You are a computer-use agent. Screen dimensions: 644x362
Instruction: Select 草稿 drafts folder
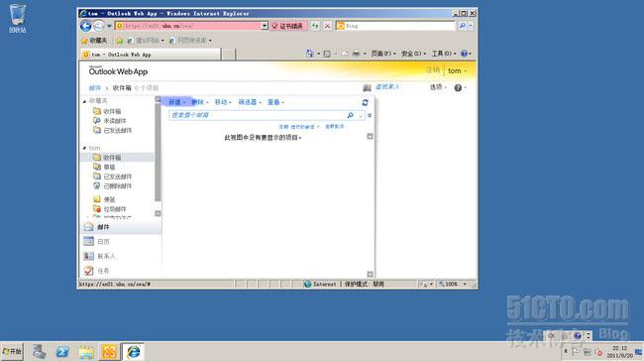104,167
